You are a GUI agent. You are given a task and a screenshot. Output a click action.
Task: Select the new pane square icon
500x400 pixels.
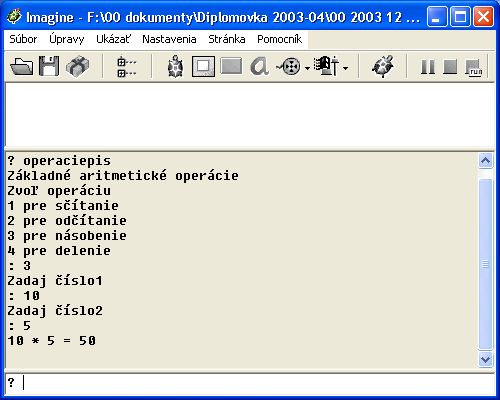(x=203, y=66)
